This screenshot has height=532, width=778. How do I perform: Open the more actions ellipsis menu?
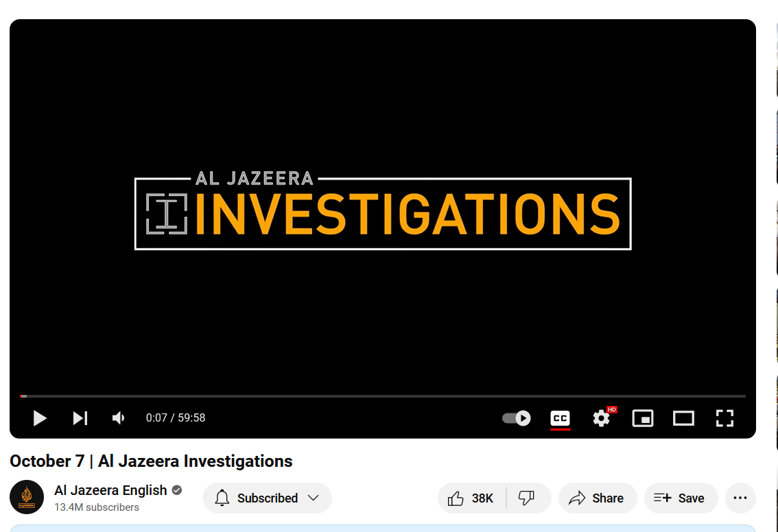tap(740, 498)
